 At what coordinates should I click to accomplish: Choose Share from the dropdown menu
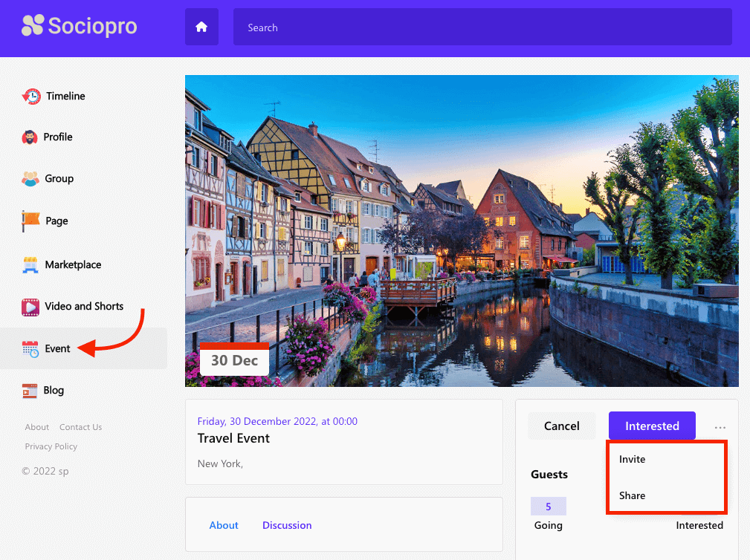[x=633, y=495]
